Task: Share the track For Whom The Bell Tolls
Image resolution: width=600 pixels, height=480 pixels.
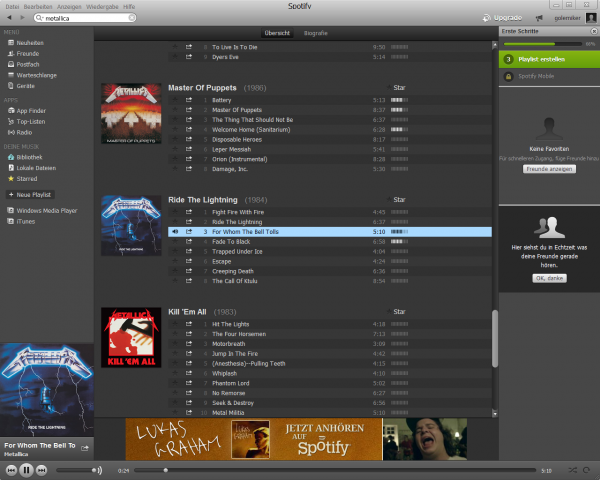Action: [189, 232]
